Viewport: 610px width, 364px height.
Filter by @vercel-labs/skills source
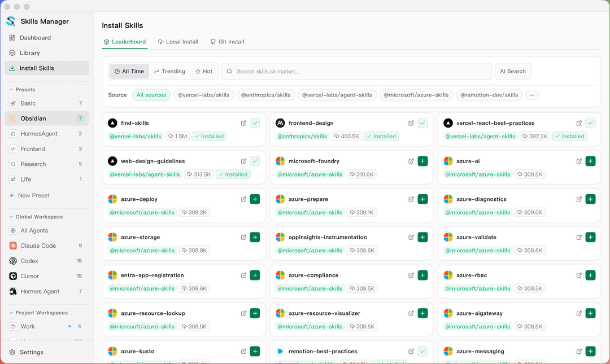203,95
